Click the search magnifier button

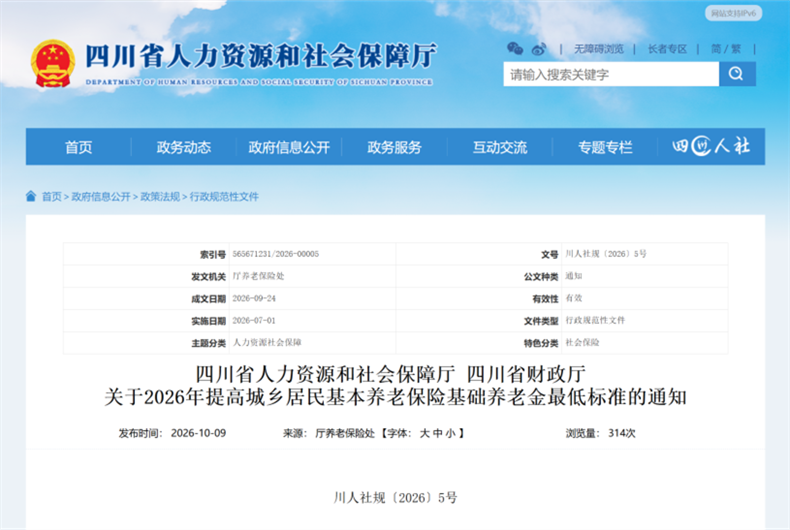(737, 74)
